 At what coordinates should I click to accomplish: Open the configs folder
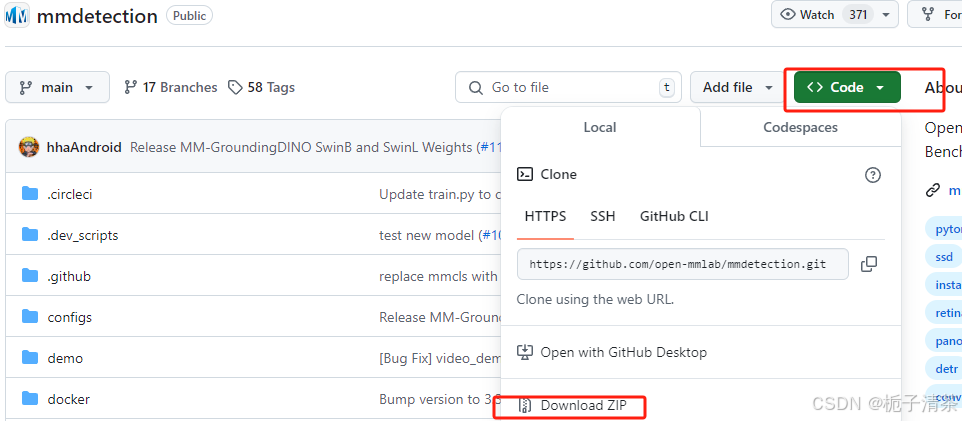pos(70,317)
